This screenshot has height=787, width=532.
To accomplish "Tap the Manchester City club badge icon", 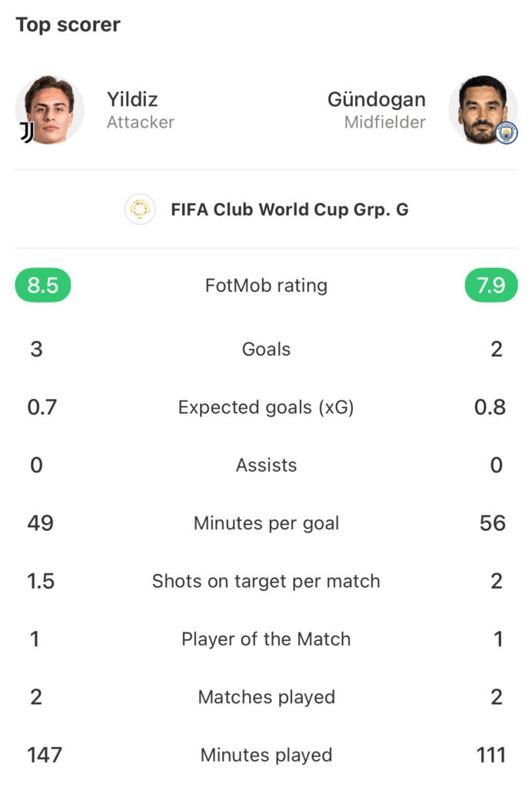I will click(507, 133).
